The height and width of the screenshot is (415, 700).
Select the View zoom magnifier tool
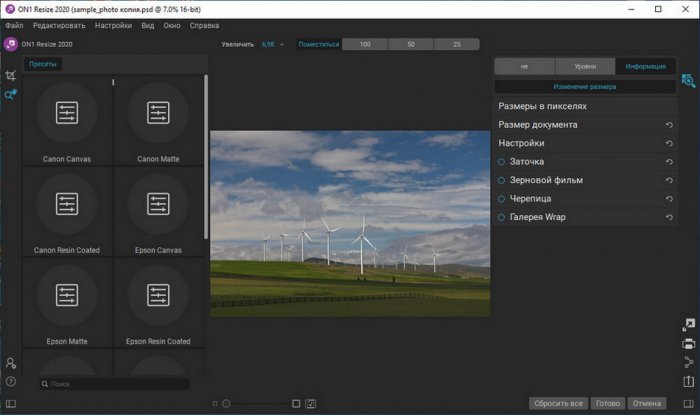(x=10, y=95)
